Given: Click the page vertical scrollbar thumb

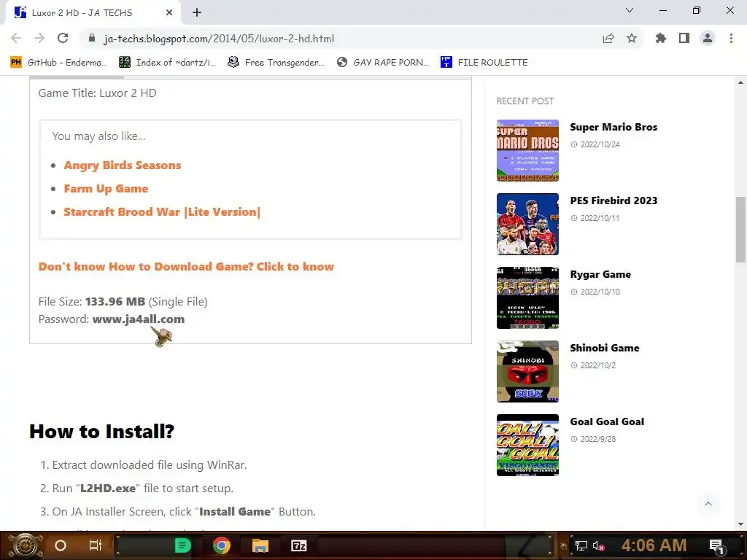Looking at the screenshot, I should point(740,230).
